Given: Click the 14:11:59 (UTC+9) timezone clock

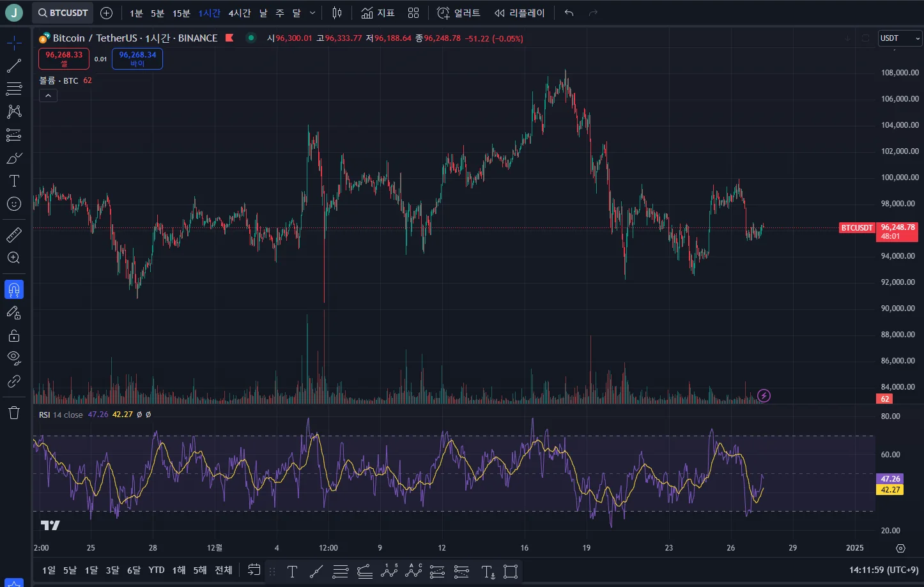Looking at the screenshot, I should click(x=884, y=570).
